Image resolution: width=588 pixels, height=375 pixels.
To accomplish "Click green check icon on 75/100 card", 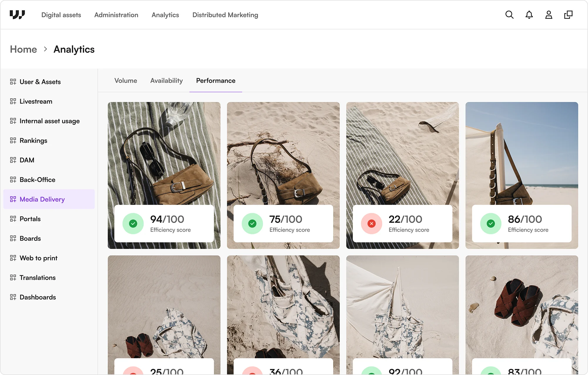I will [252, 223].
